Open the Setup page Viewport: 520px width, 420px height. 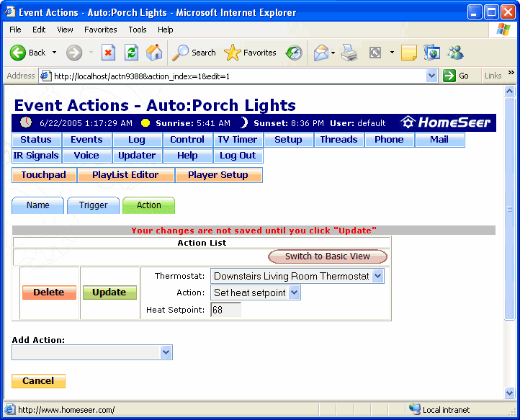click(288, 140)
